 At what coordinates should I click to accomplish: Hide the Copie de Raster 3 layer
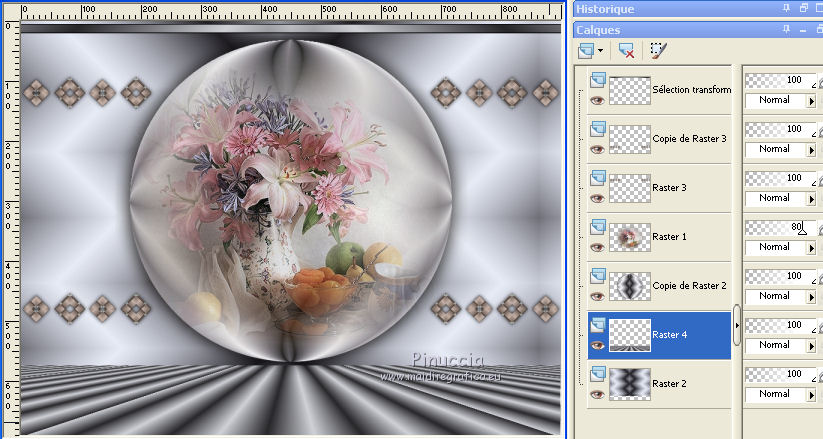[x=597, y=150]
